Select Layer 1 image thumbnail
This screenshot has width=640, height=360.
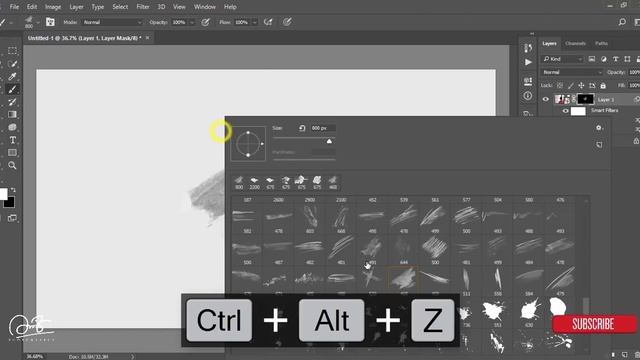(x=562, y=99)
